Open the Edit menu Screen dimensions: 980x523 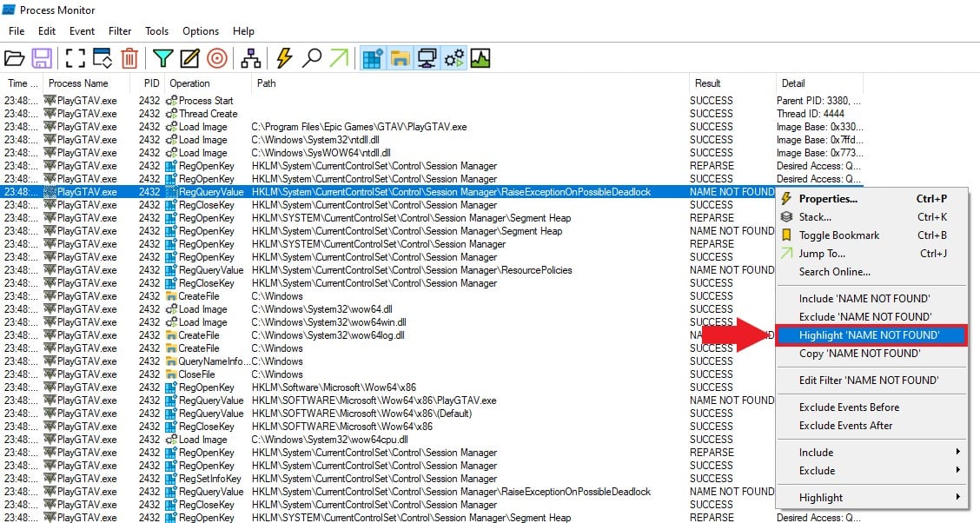[x=47, y=31]
